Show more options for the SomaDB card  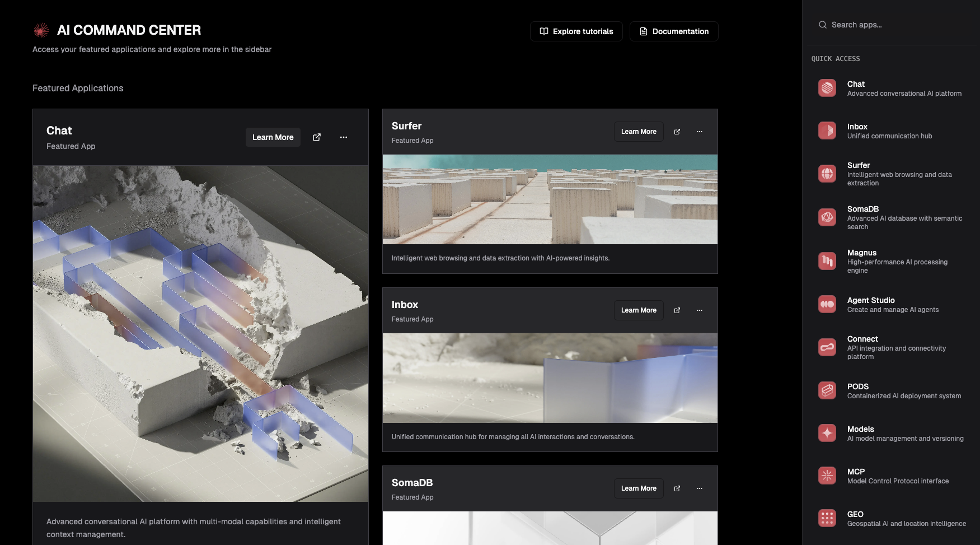(x=700, y=488)
